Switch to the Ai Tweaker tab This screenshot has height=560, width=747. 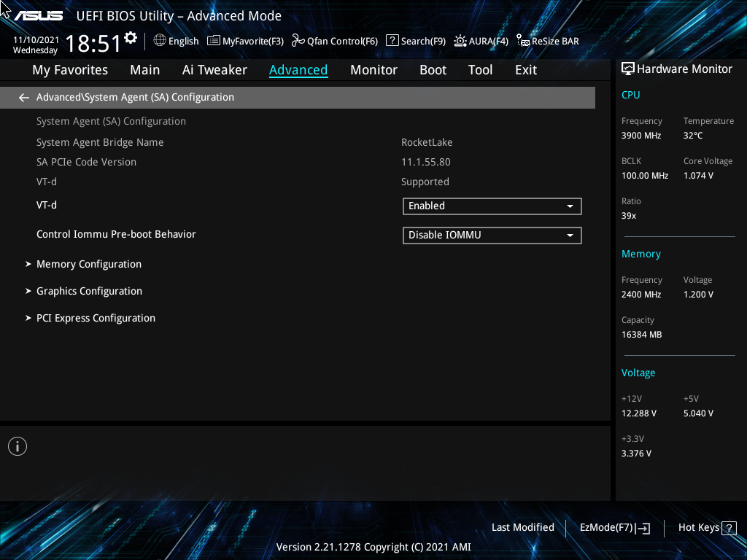click(214, 70)
